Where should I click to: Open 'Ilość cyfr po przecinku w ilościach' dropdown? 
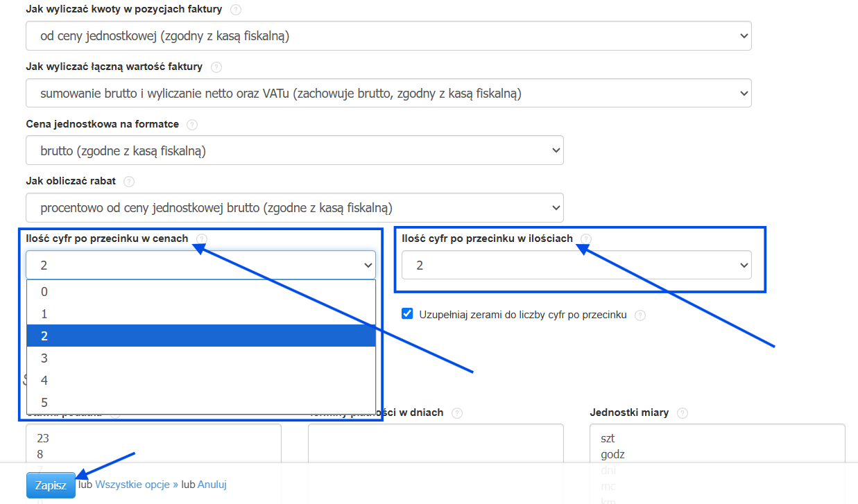point(576,265)
